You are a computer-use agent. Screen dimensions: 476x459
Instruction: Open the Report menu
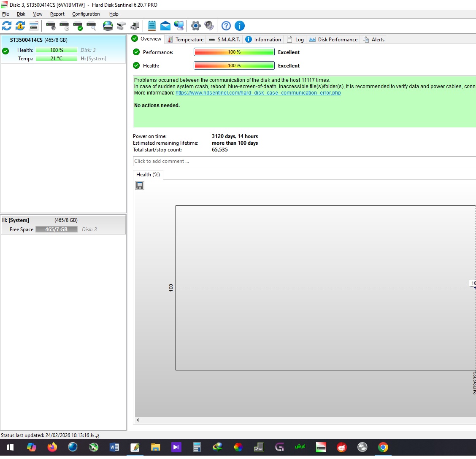coord(57,14)
